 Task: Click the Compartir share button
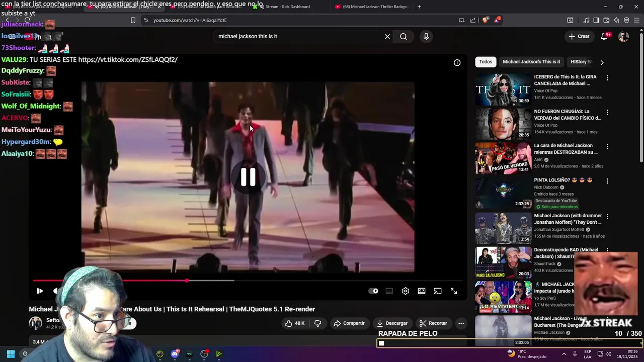[x=349, y=323]
